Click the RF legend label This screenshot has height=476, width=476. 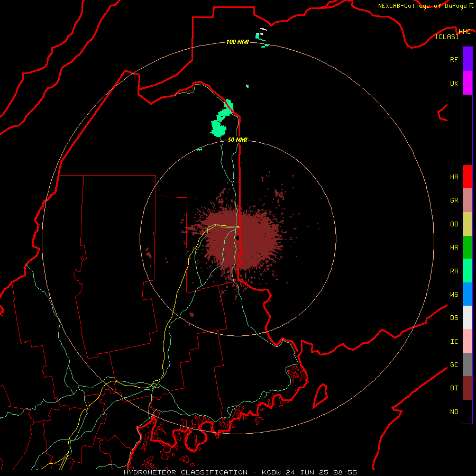point(454,59)
